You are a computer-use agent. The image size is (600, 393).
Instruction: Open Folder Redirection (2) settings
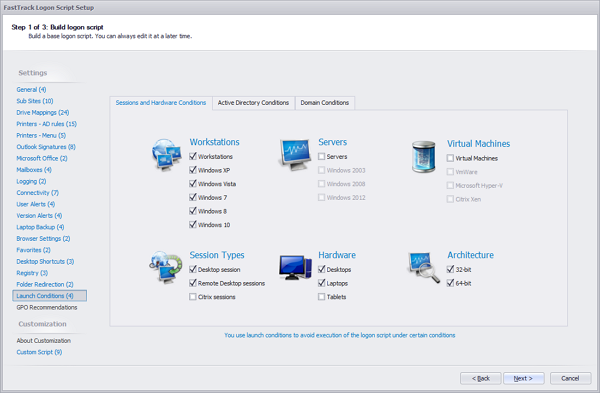tap(45, 285)
